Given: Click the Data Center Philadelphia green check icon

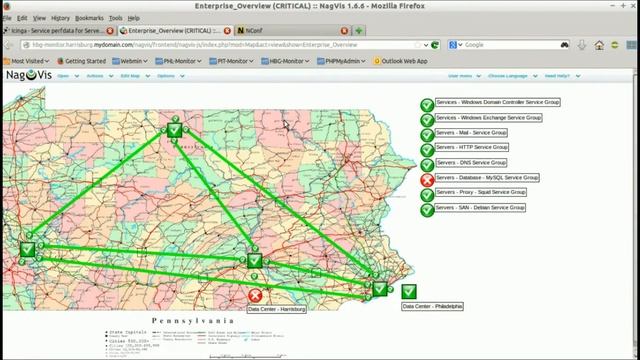Looking at the screenshot, I should coord(409,291).
